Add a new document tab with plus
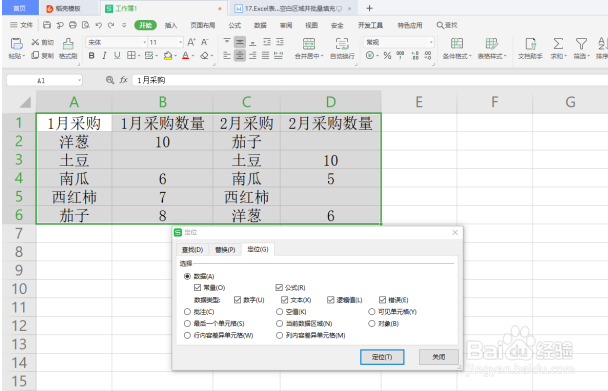 tap(369, 8)
